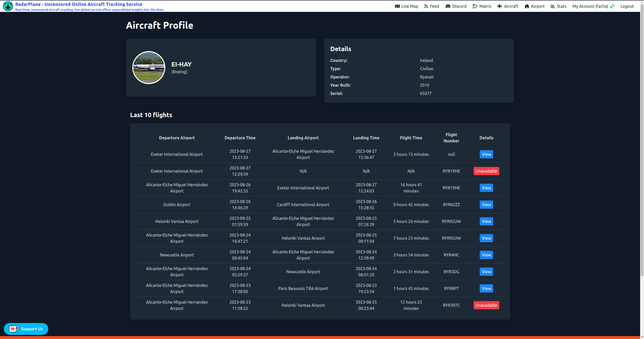This screenshot has height=339, width=644.
Task: Select the Newcastle Airport departure cell
Action: (177, 255)
